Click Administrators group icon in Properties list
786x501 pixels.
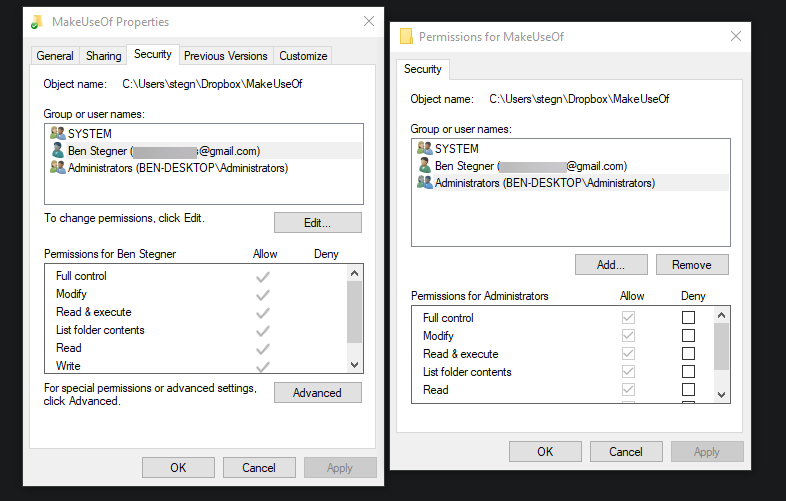[x=58, y=168]
